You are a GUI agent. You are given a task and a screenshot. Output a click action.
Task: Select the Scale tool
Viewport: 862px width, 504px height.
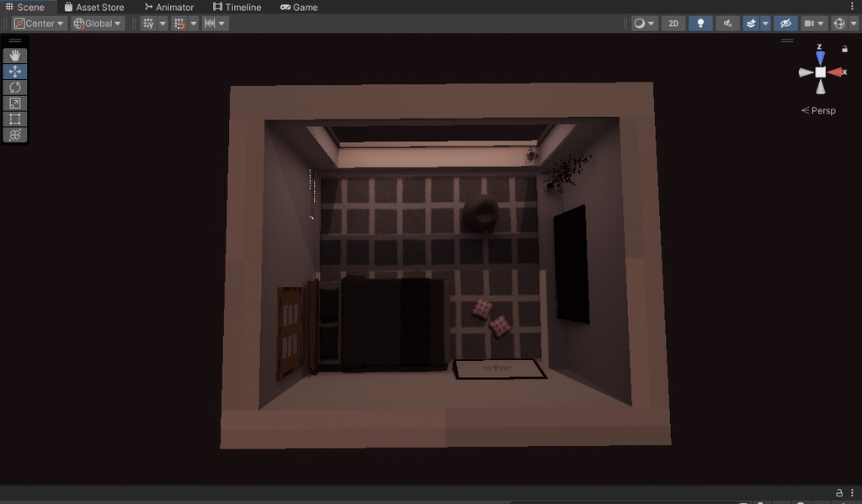(x=14, y=103)
